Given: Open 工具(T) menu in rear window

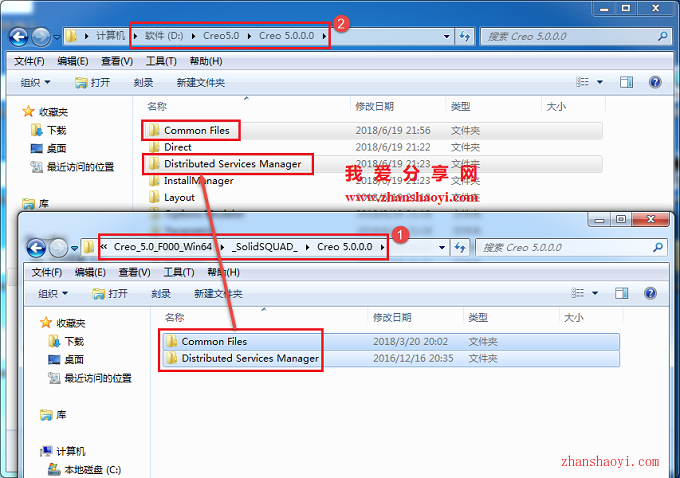Looking at the screenshot, I should (x=161, y=61).
